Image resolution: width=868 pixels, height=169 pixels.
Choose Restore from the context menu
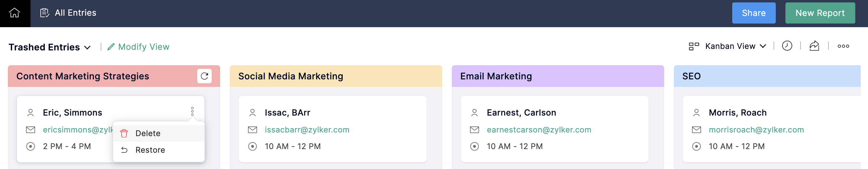coord(150,150)
